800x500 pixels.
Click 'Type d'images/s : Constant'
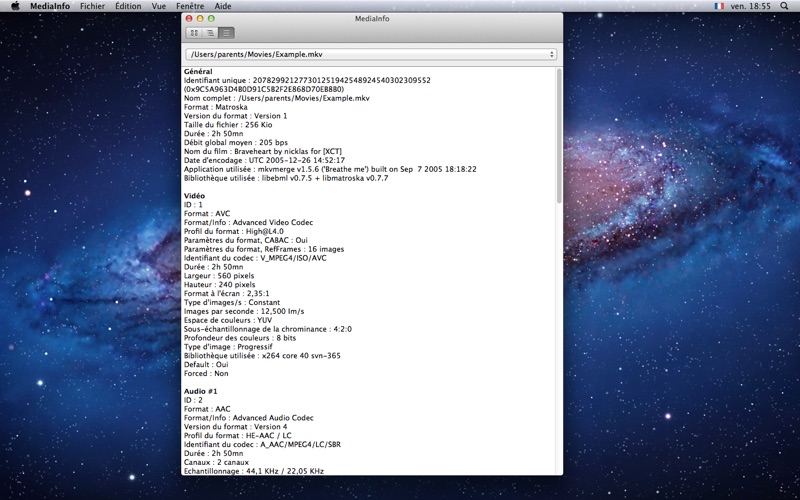coord(232,303)
